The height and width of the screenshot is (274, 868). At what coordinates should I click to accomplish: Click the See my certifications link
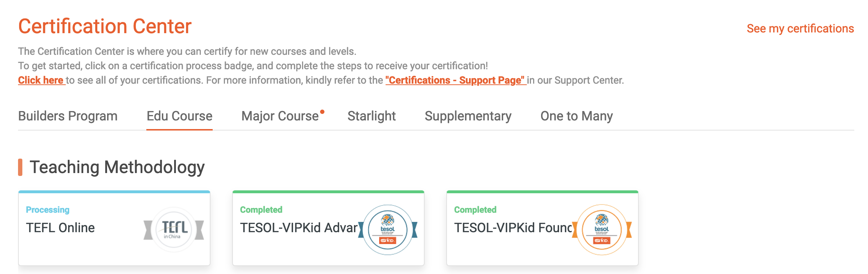tap(800, 28)
